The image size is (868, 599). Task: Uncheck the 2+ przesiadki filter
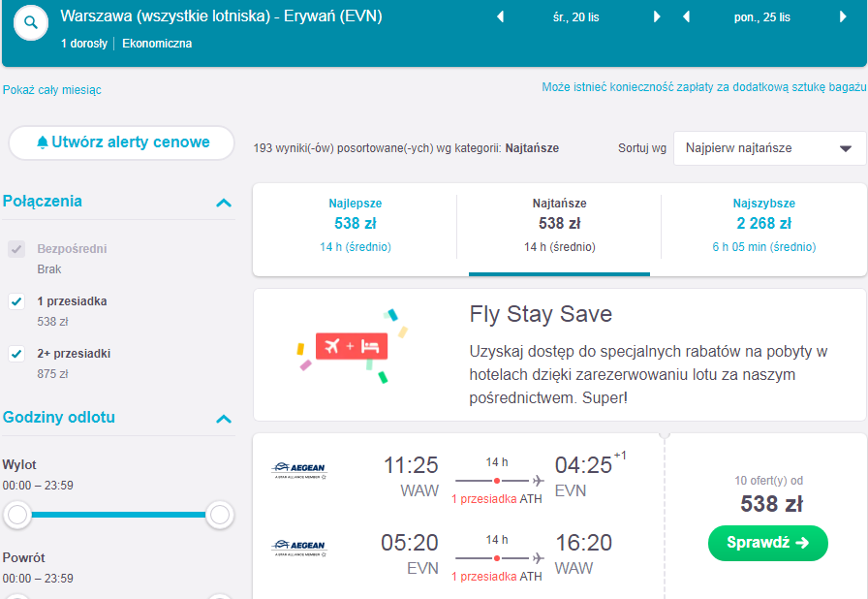click(16, 353)
